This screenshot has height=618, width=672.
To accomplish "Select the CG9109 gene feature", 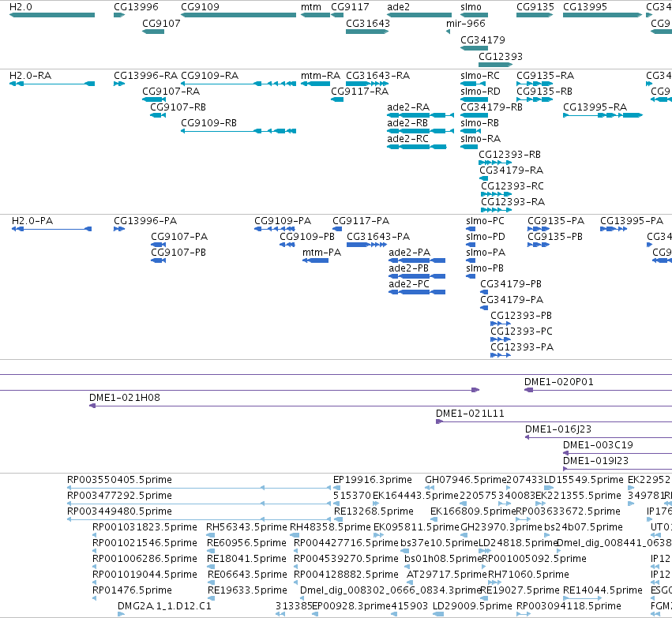I will [x=238, y=15].
